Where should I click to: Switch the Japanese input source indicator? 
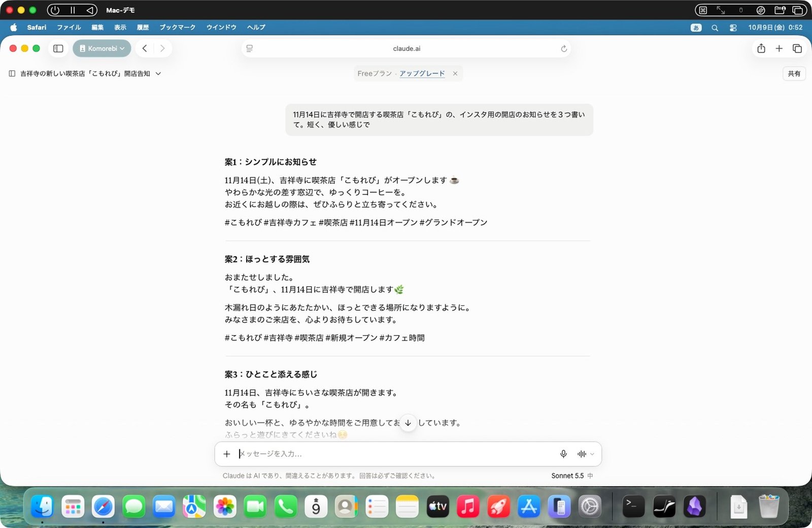click(x=696, y=28)
